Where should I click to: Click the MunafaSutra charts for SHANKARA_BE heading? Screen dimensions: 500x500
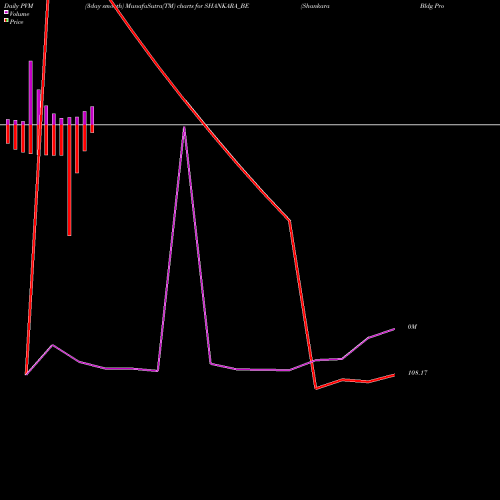click(x=167, y=6)
